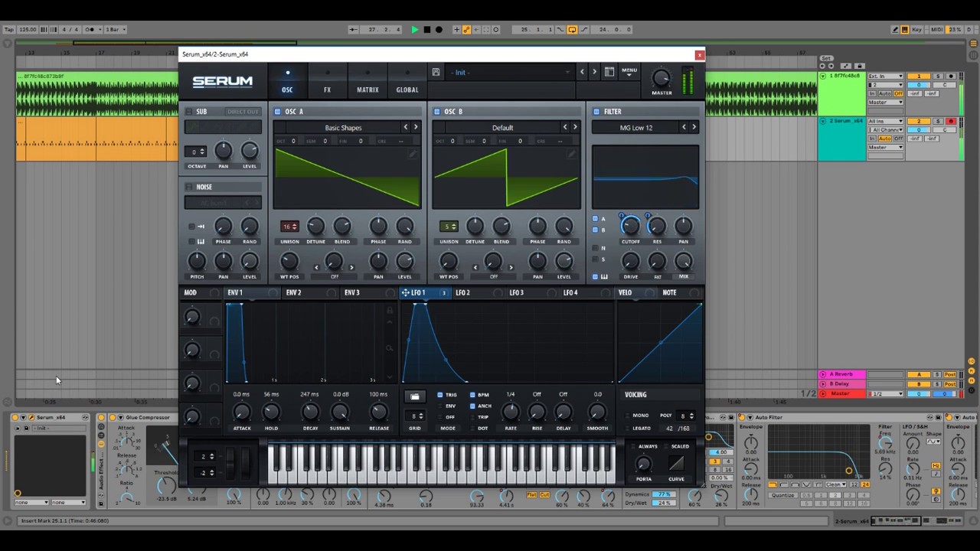This screenshot has height=551, width=980.
Task: Toggle OSC B on or off
Action: point(437,112)
